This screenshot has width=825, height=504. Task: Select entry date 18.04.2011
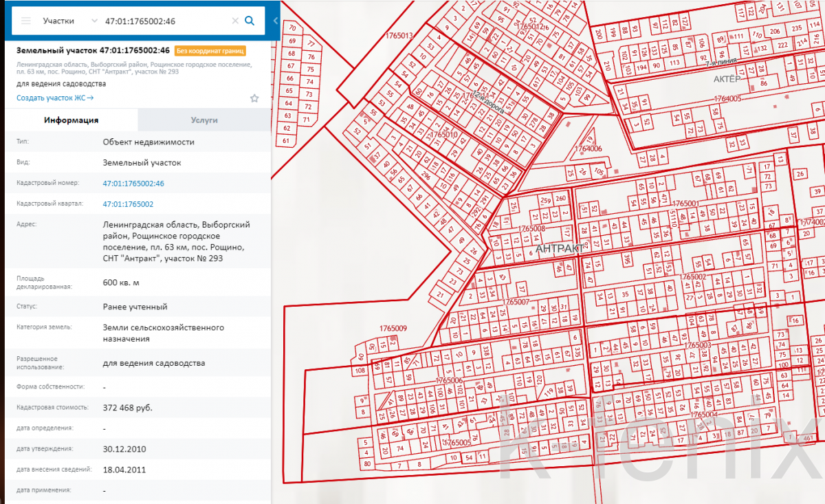[124, 470]
